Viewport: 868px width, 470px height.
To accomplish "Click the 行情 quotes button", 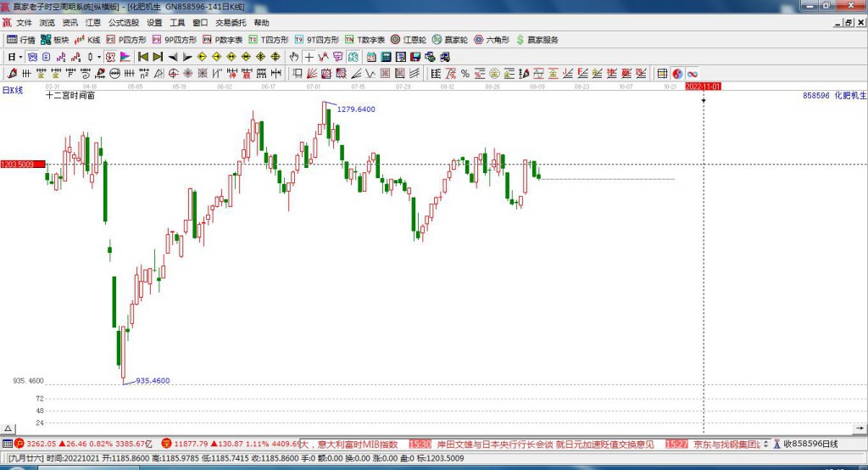I will [x=20, y=40].
